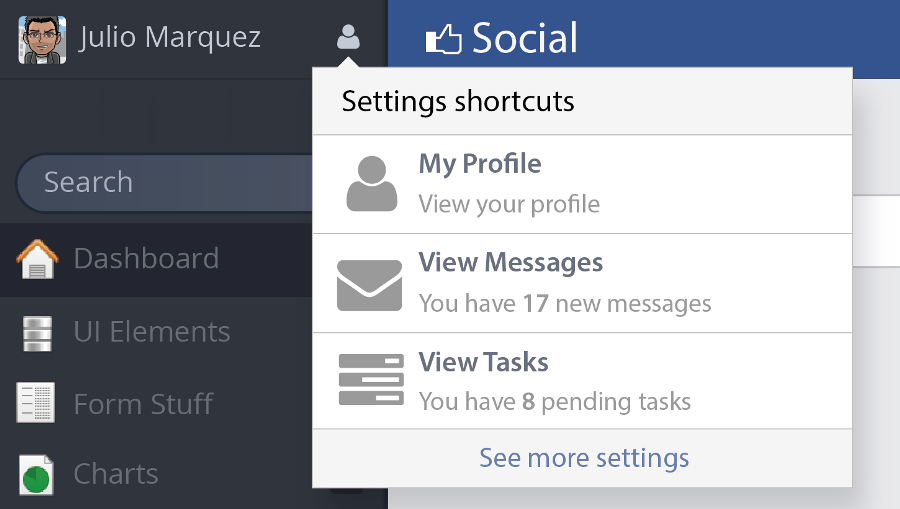Click the thumbs-up Social icon

[x=443, y=40]
